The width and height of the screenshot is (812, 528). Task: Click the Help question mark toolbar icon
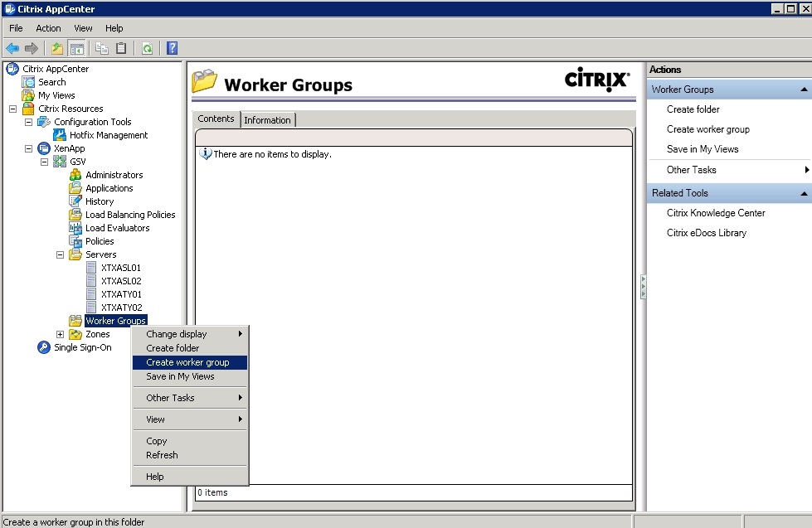click(x=173, y=49)
